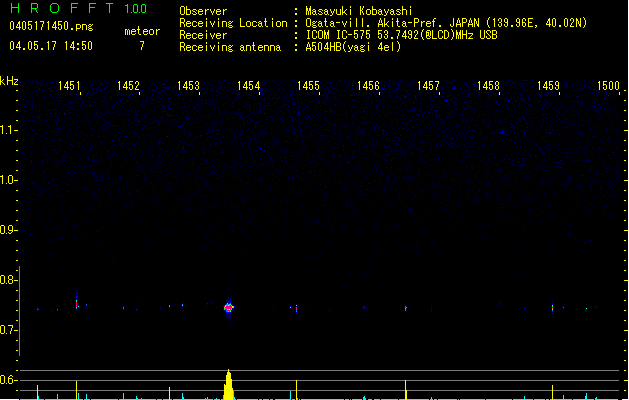Image resolution: width=629 pixels, height=400 pixels.
Task: Click the 0.9 kHz frequency tick label
Action: coord(8,230)
